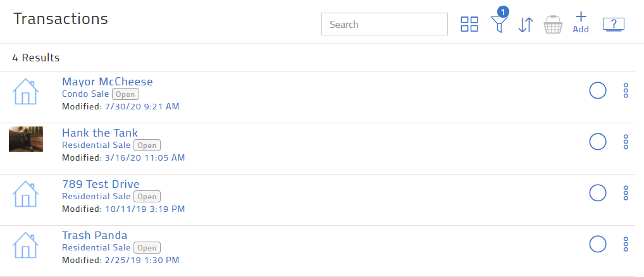
Task: Open more options menu for Trash Panda
Action: coord(626,243)
